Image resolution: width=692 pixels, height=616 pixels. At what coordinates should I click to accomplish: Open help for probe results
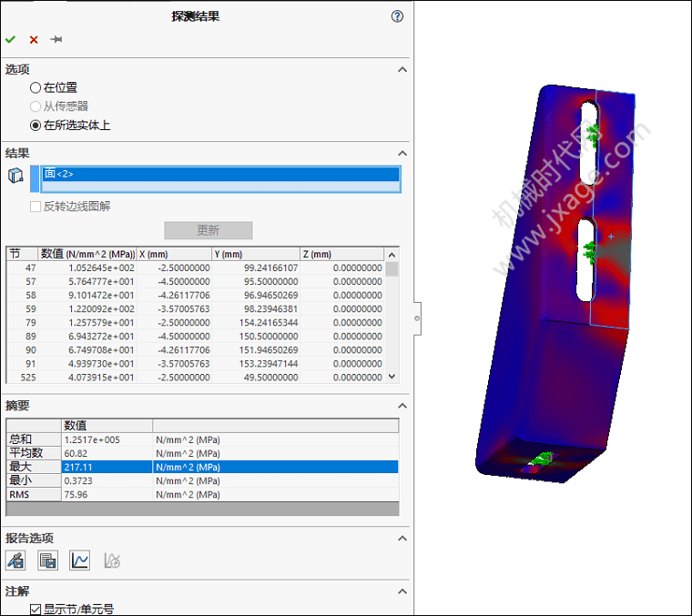coord(397,16)
